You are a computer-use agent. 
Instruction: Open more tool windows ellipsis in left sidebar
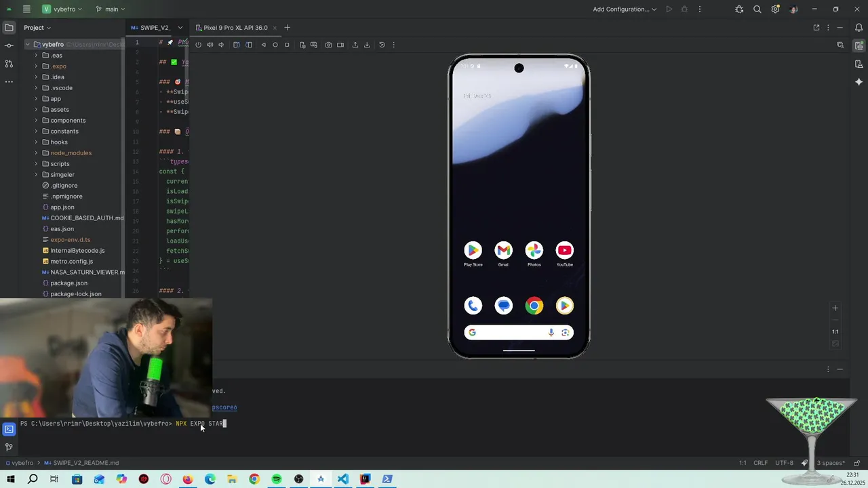click(9, 81)
